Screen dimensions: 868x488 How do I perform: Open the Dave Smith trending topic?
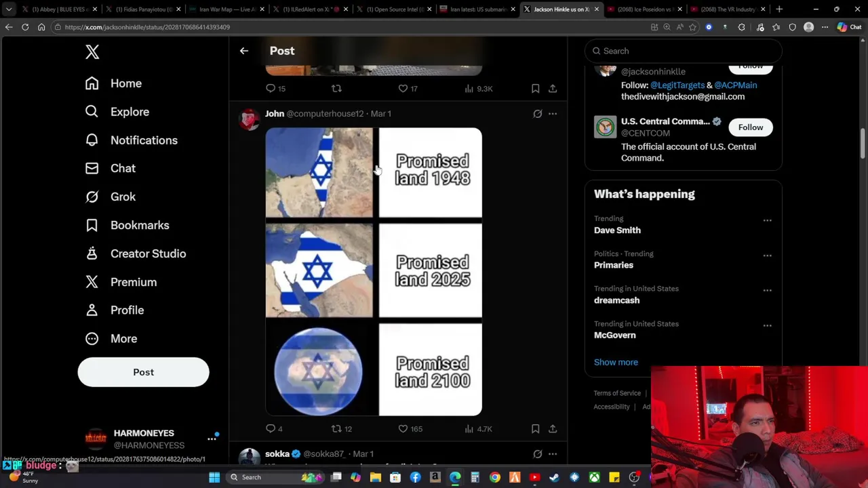(617, 230)
